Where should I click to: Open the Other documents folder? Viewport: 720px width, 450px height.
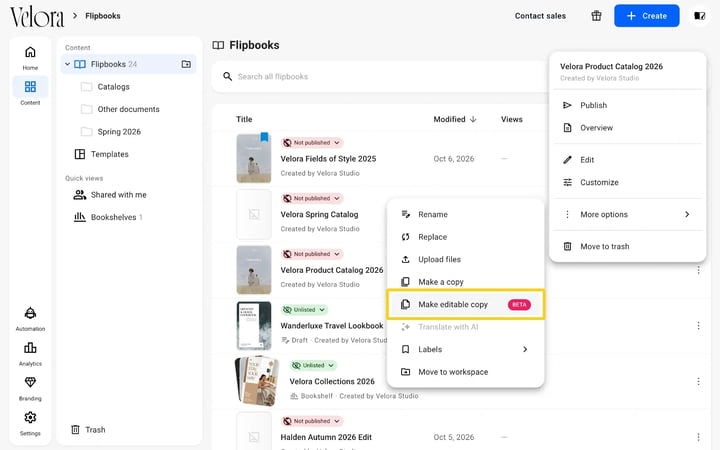pos(129,109)
